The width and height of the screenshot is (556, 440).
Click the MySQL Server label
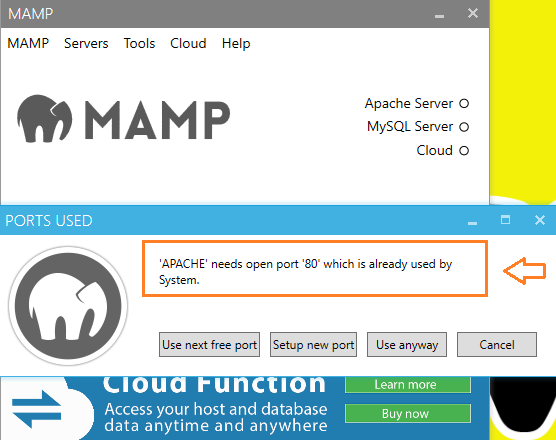pos(410,127)
